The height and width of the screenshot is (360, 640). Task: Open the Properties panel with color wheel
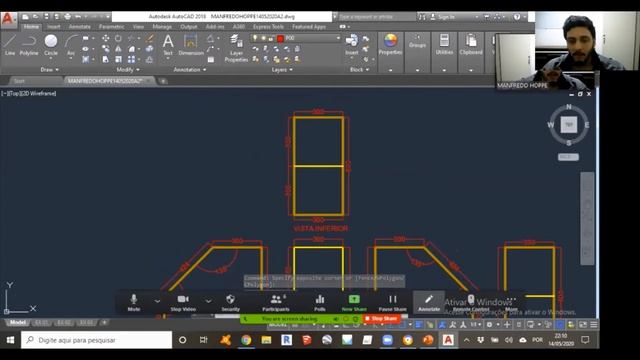(390, 44)
